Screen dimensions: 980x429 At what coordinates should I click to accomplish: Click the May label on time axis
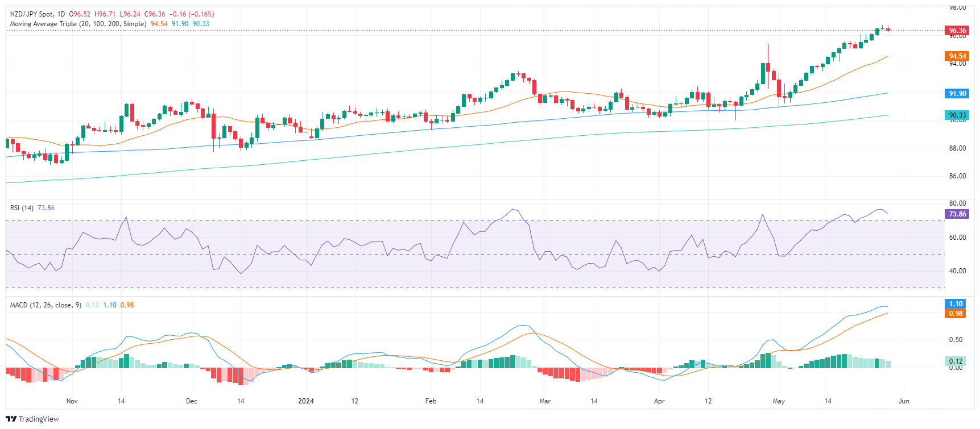(x=779, y=401)
